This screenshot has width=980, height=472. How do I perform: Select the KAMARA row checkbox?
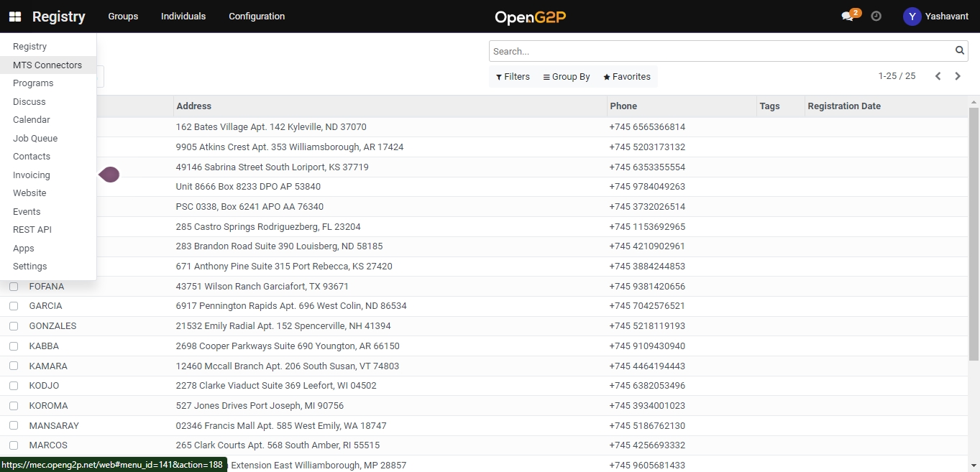tap(14, 366)
